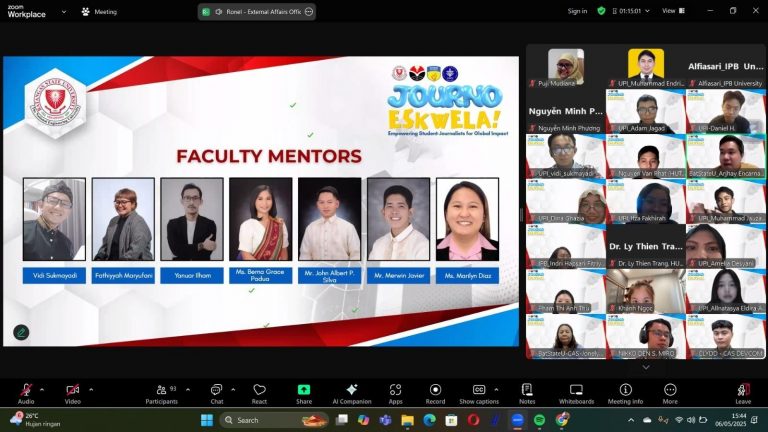Image resolution: width=768 pixels, height=432 pixels.
Task: Click the annotate pencil icon on the slide
Action: coord(21,333)
